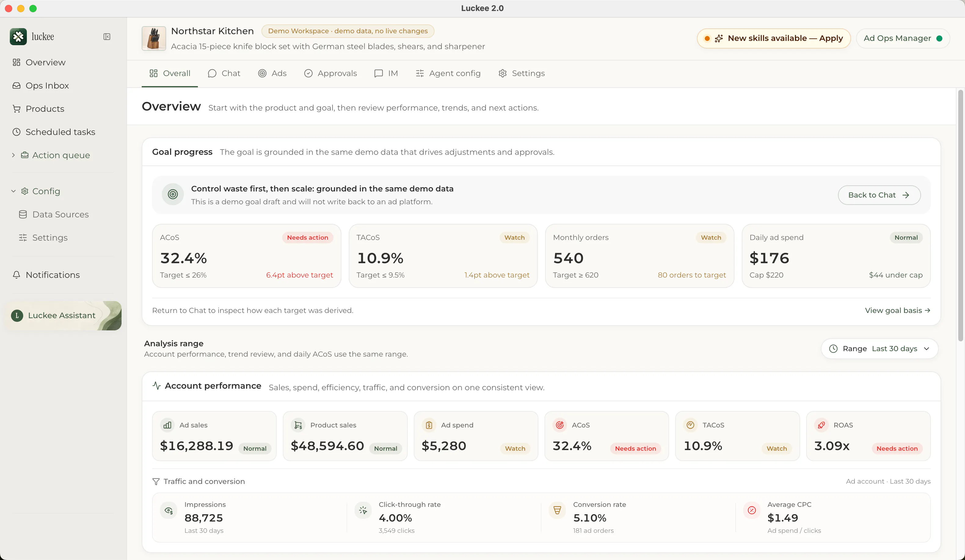This screenshot has width=965, height=560.
Task: Expand the Action queue tree item
Action: point(13,155)
